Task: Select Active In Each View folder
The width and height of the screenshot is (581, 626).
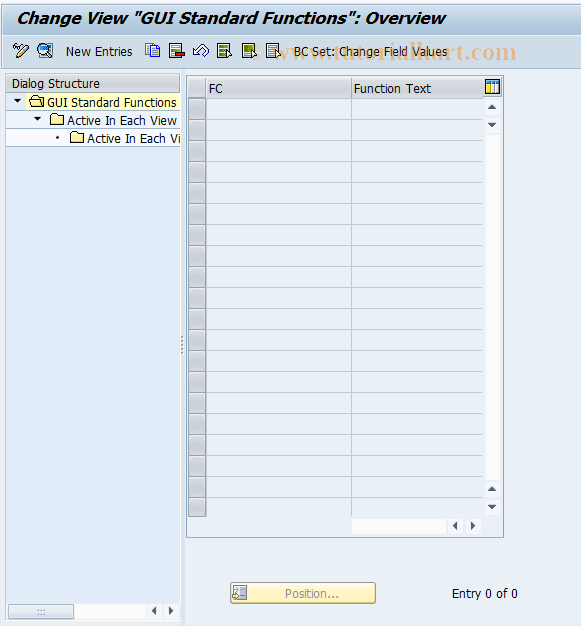Action: click(x=113, y=120)
